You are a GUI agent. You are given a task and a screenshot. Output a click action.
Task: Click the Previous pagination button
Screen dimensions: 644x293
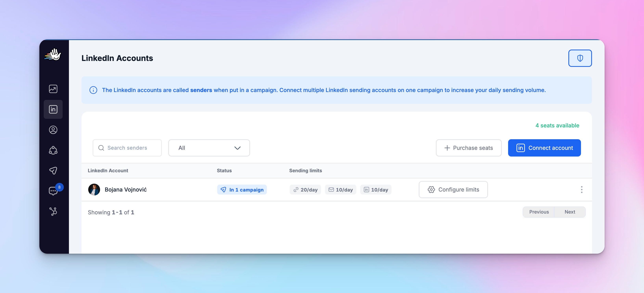539,212
